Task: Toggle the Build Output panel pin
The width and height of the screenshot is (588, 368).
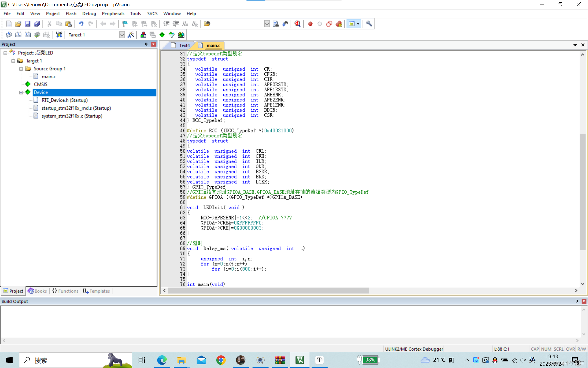Action: pos(577,301)
